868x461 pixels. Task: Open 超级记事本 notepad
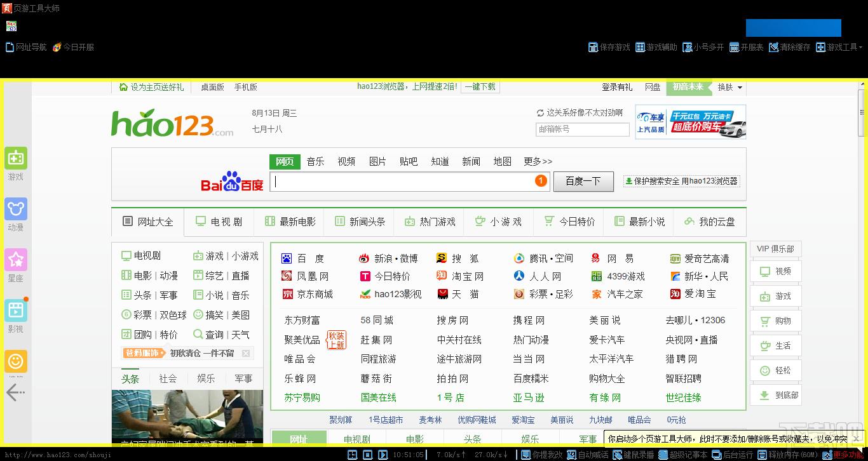[683, 455]
